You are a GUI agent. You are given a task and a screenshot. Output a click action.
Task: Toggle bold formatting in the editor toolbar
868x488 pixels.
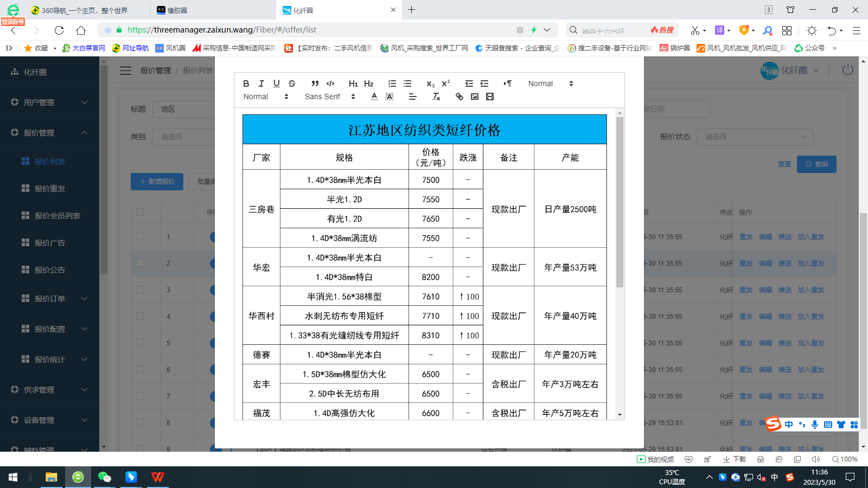click(246, 84)
